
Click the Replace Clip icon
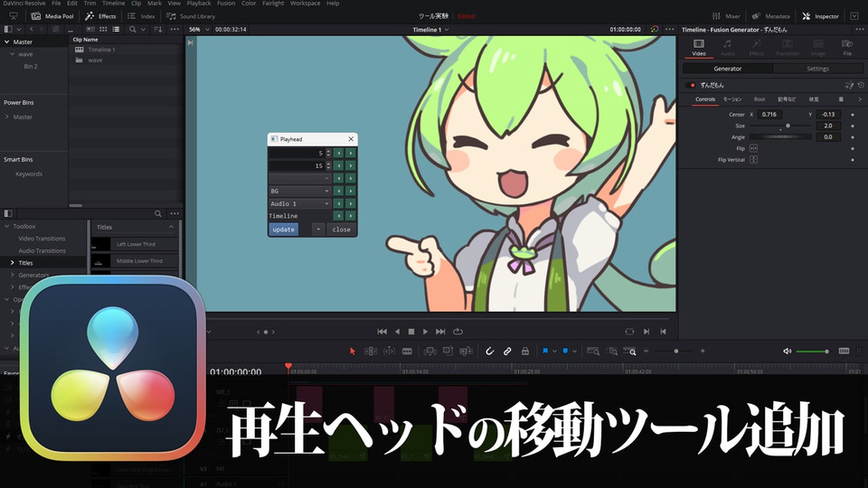467,351
